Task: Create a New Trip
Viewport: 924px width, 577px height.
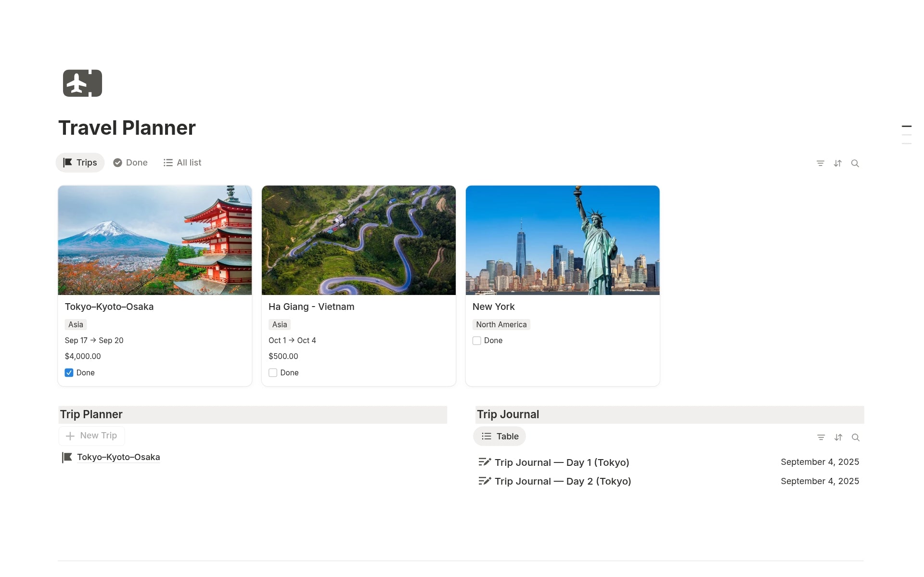Action: click(x=91, y=435)
